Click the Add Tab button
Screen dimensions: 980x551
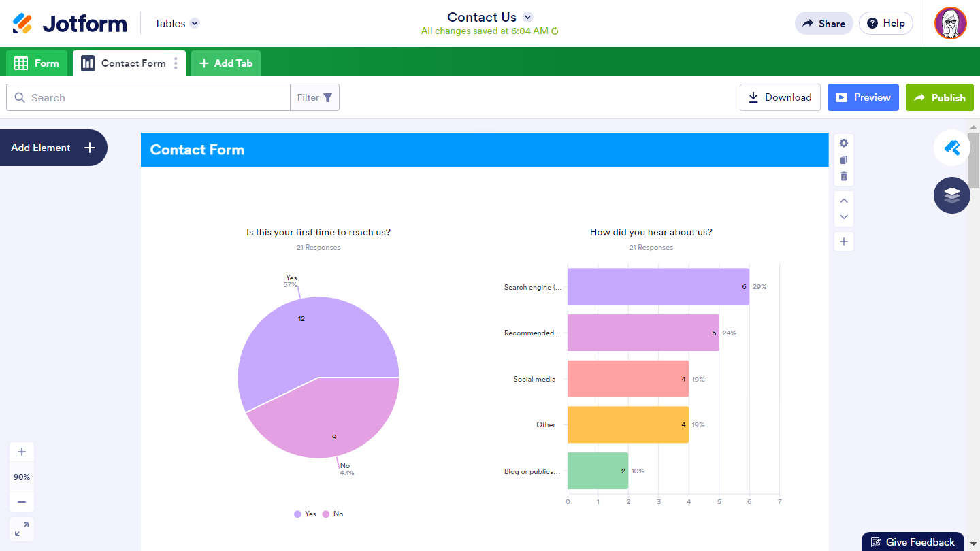pyautogui.click(x=226, y=63)
